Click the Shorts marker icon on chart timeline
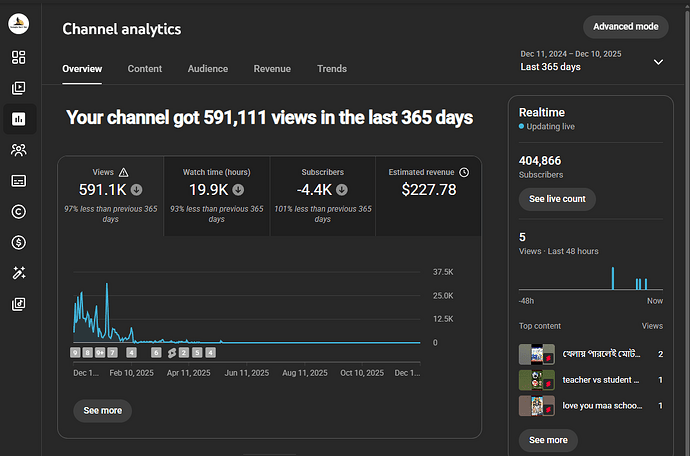Screen dimensions: 690x456 (172, 353)
